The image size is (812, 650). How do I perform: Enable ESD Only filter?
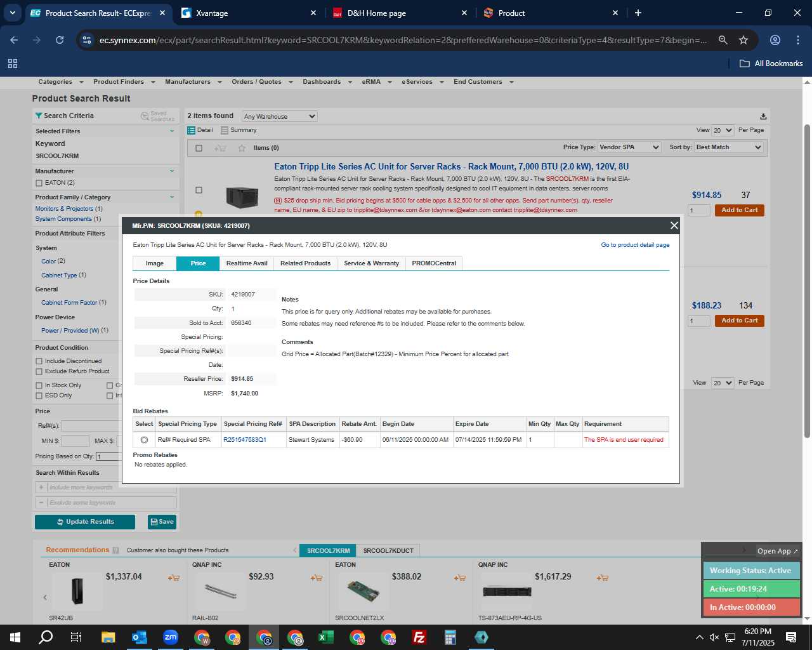[x=39, y=395]
